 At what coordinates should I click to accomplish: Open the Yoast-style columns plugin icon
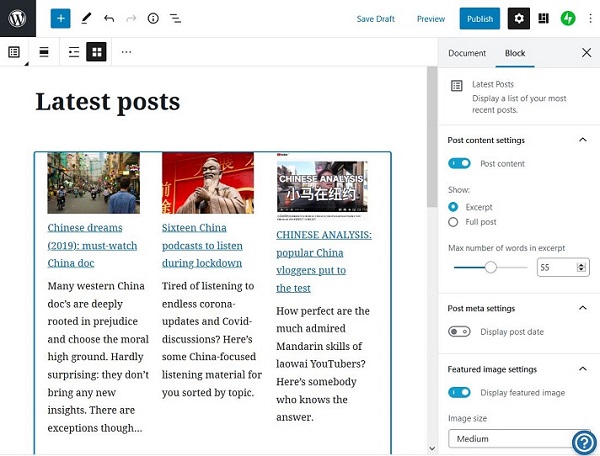point(543,18)
